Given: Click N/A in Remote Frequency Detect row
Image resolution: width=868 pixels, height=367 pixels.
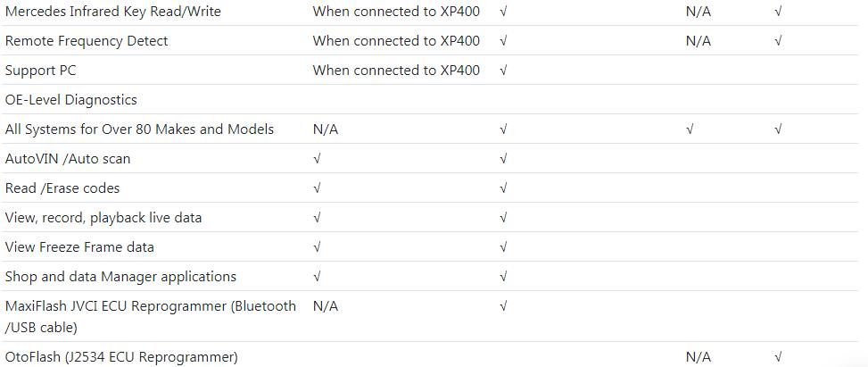Looking at the screenshot, I should [x=698, y=41].
